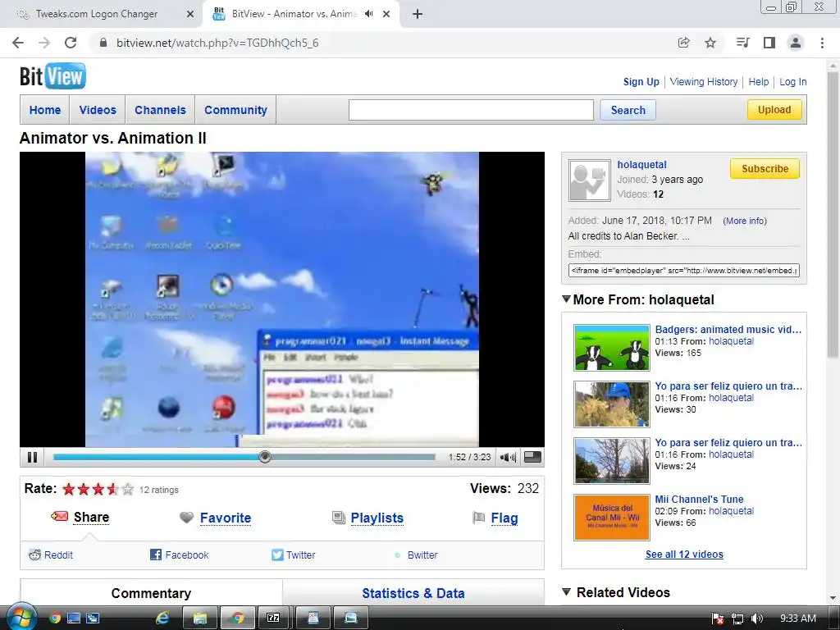Click the Flag icon

478,518
